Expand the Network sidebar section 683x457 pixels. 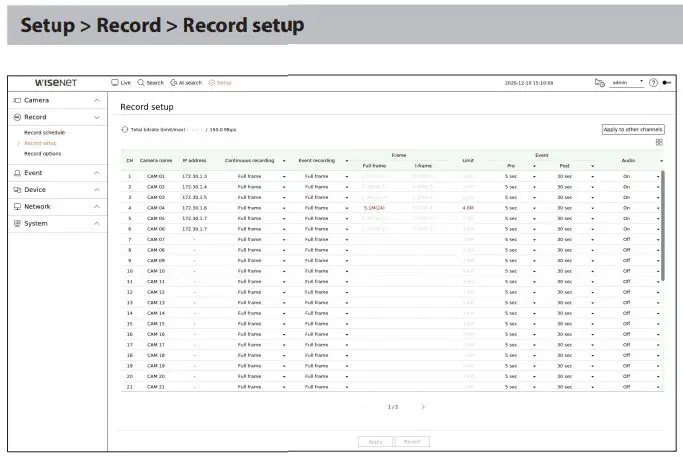tap(97, 206)
